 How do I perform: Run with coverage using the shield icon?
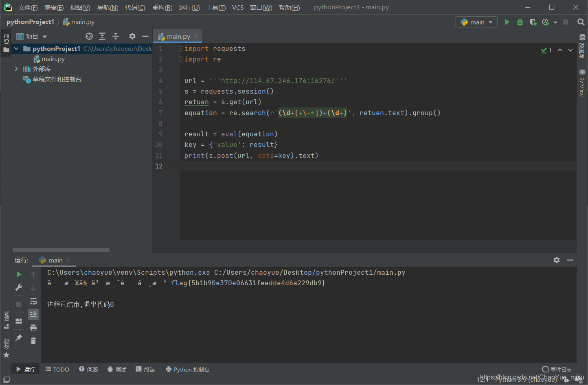(x=533, y=22)
